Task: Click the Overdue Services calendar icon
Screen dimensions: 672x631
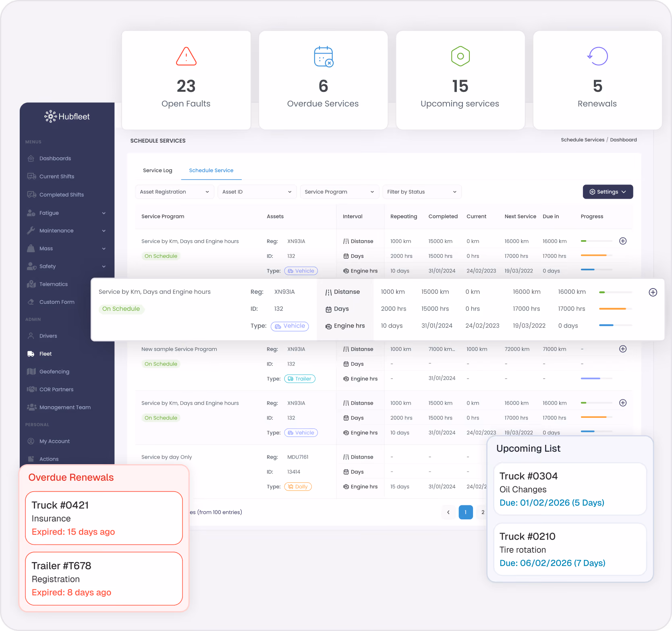Action: pos(324,56)
